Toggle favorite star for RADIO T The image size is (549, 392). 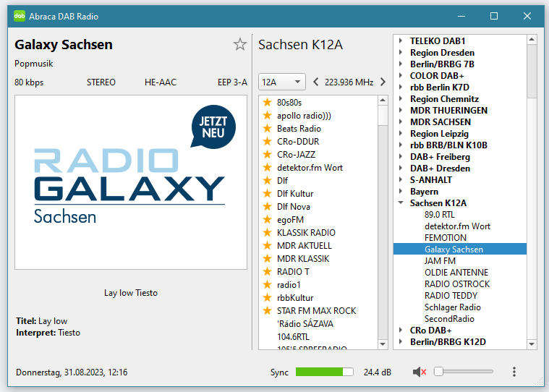click(267, 272)
